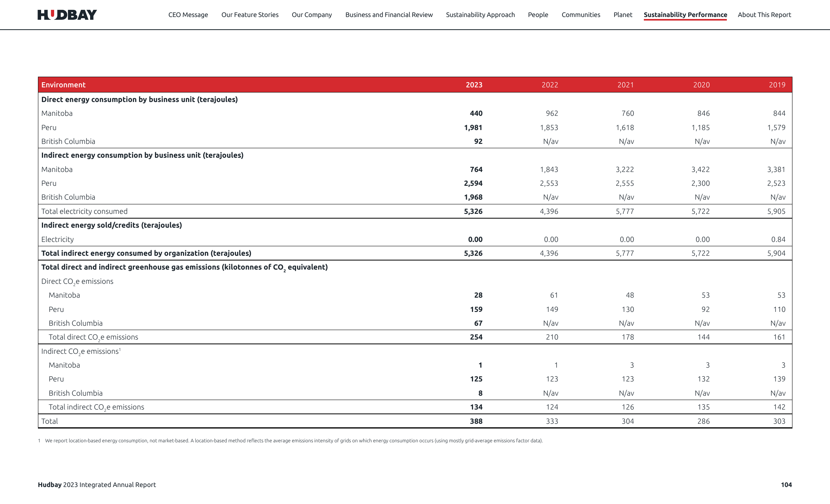The width and height of the screenshot is (830, 504).
Task: Select the Sustainability Performance tab
Action: click(x=685, y=15)
